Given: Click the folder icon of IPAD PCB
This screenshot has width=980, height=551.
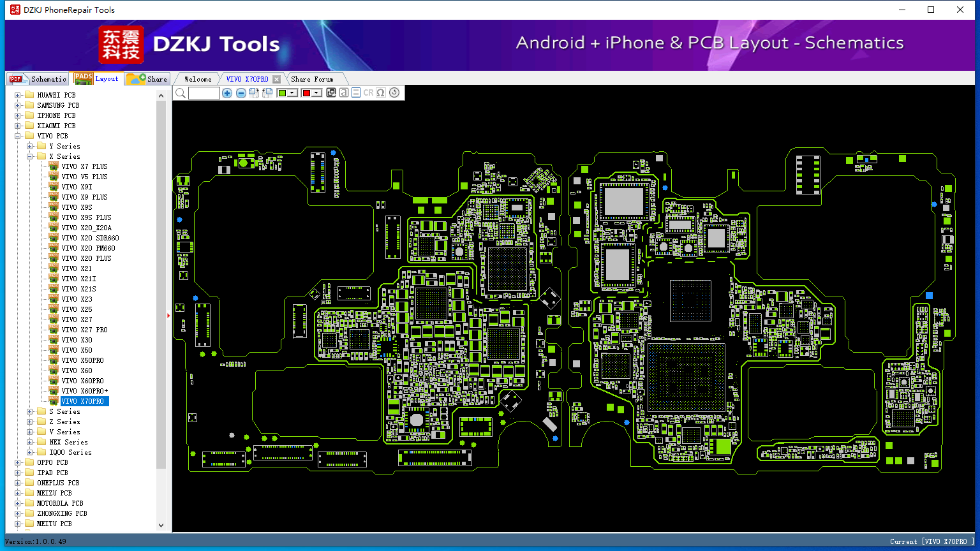Looking at the screenshot, I should coord(29,473).
